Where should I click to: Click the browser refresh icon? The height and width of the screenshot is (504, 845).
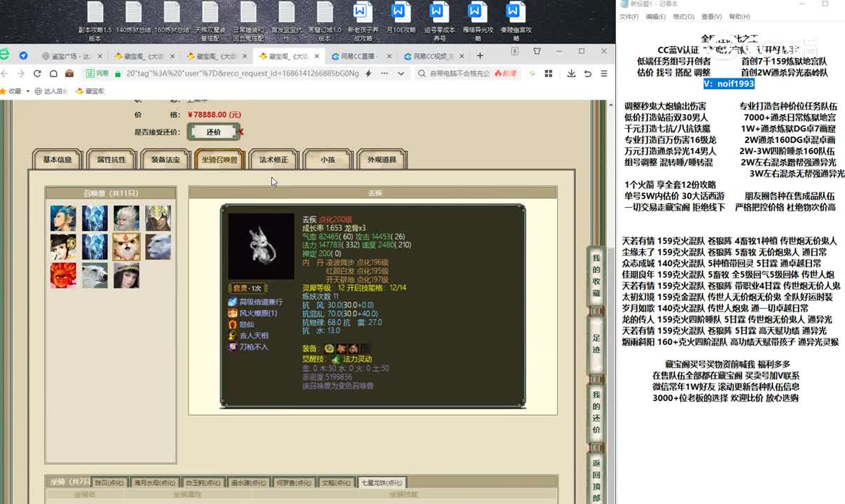(x=37, y=73)
